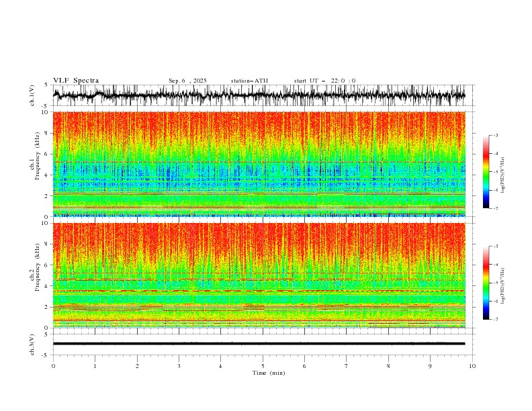Image resolution: width=532 pixels, height=411 pixels.
Task: Click the "5" minute tick label on time axis
Action: click(x=263, y=366)
